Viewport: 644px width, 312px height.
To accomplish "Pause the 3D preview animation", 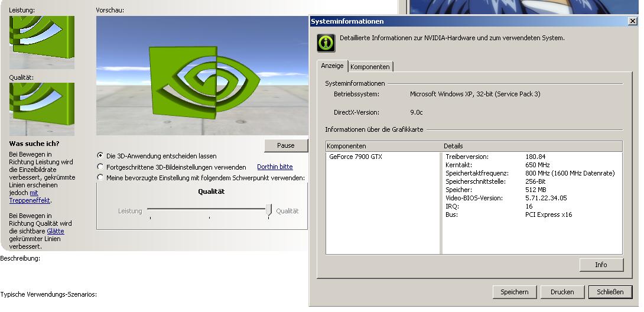I will [286, 145].
